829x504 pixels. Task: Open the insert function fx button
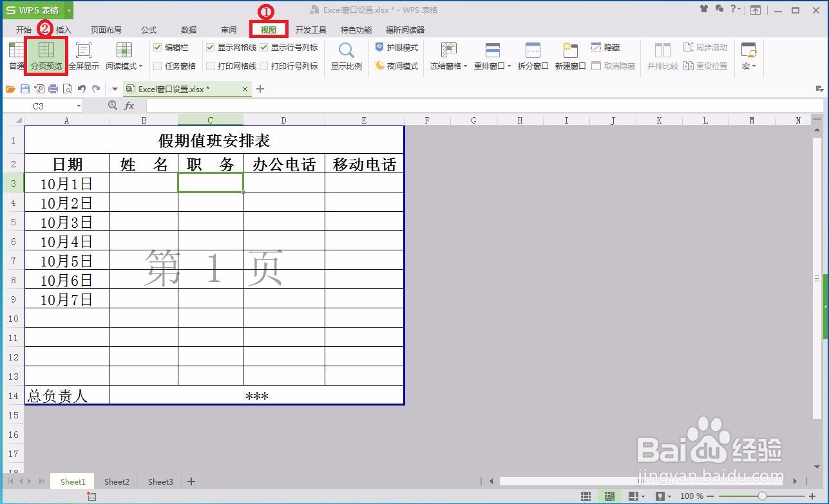(129, 106)
